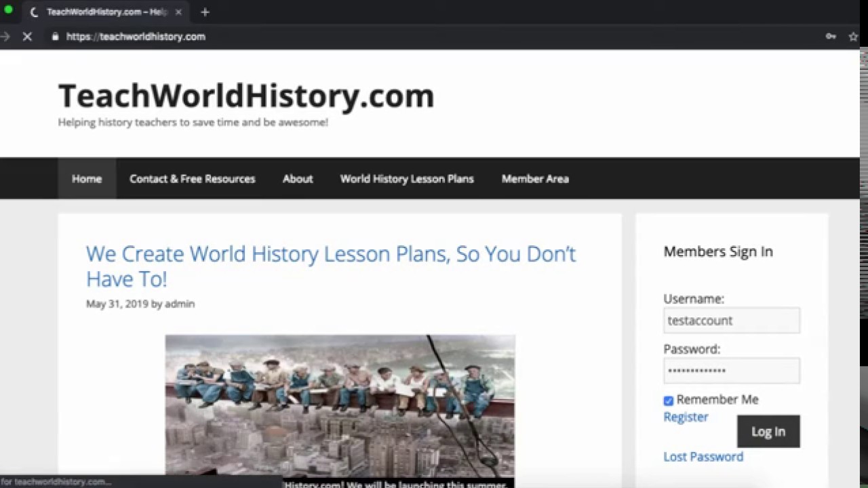Click the address bar URL

tap(136, 37)
